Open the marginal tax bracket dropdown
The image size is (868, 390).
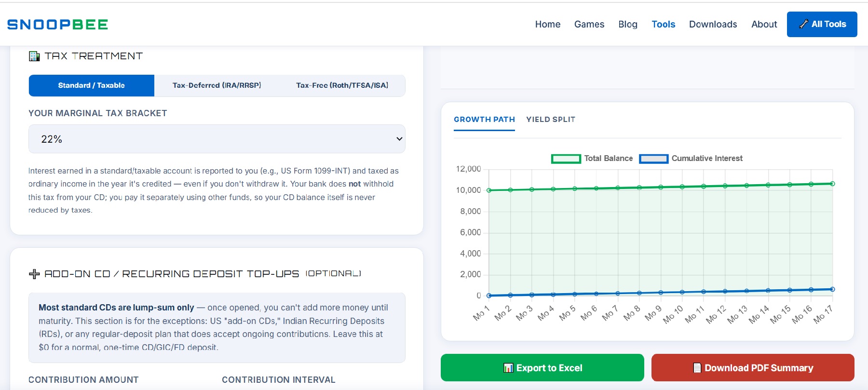coord(217,139)
